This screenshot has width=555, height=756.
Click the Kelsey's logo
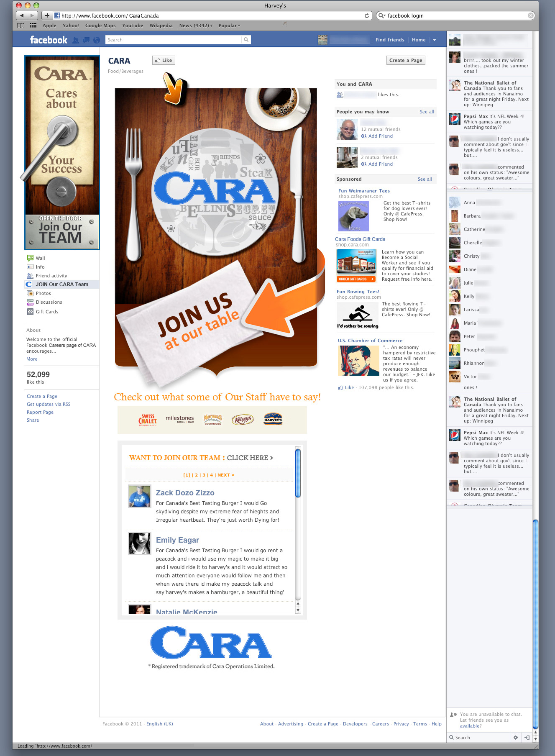243,419
